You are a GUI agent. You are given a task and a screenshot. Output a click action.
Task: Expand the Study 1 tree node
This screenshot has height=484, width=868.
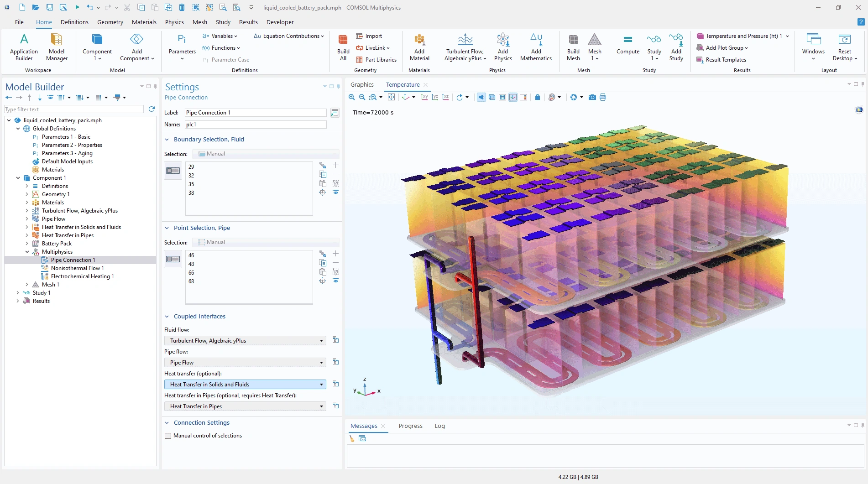point(18,293)
